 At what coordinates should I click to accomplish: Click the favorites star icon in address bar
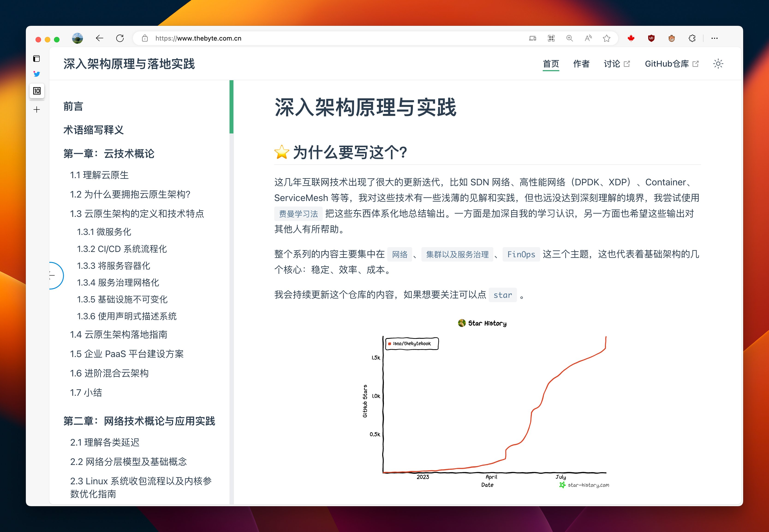[x=607, y=38]
